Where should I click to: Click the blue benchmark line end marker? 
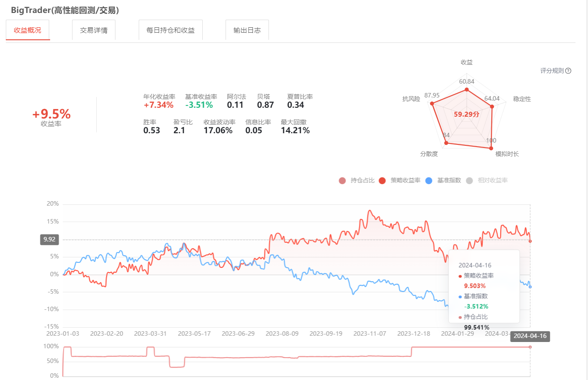pyautogui.click(x=530, y=287)
